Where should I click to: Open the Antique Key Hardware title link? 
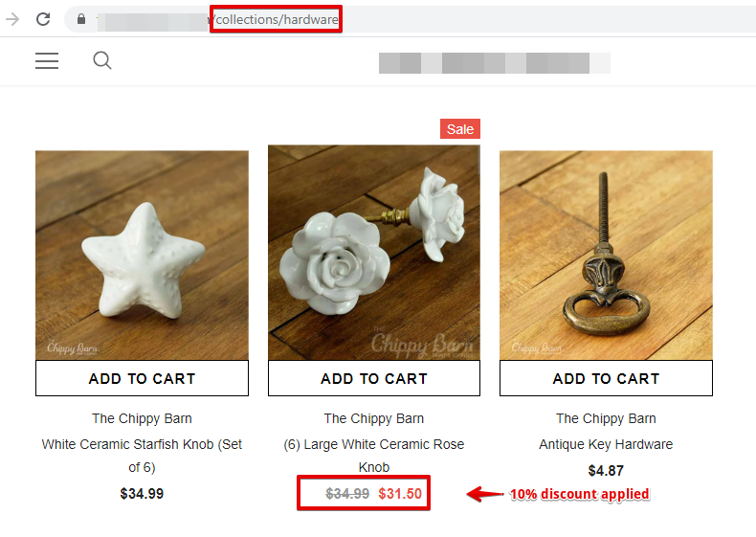606,444
